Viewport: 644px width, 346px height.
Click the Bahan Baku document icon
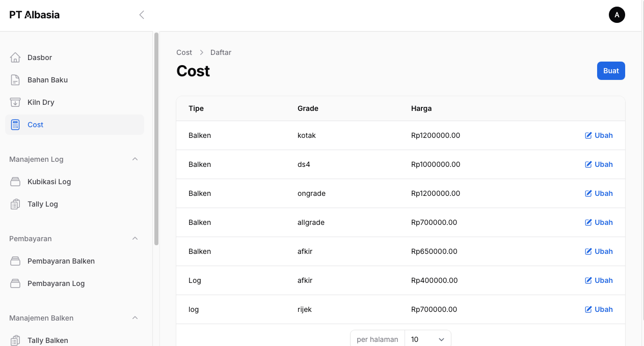(x=15, y=80)
